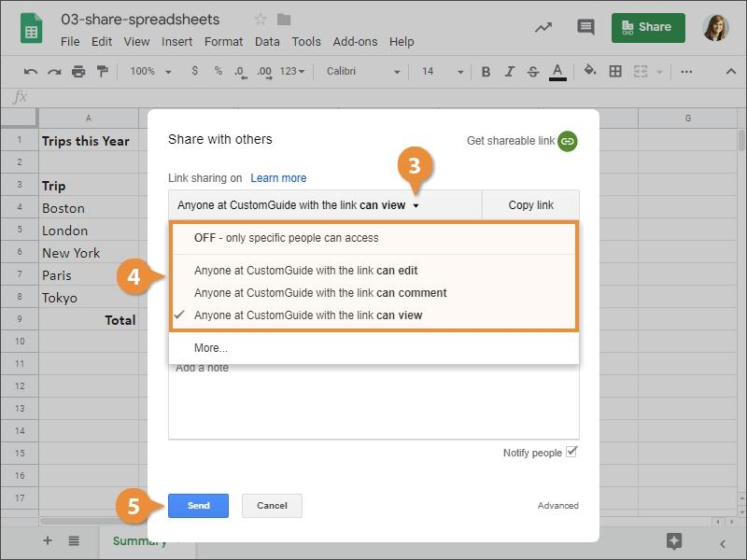Open the Calibri font dropdown
Screen dimensions: 747x560
tap(363, 72)
